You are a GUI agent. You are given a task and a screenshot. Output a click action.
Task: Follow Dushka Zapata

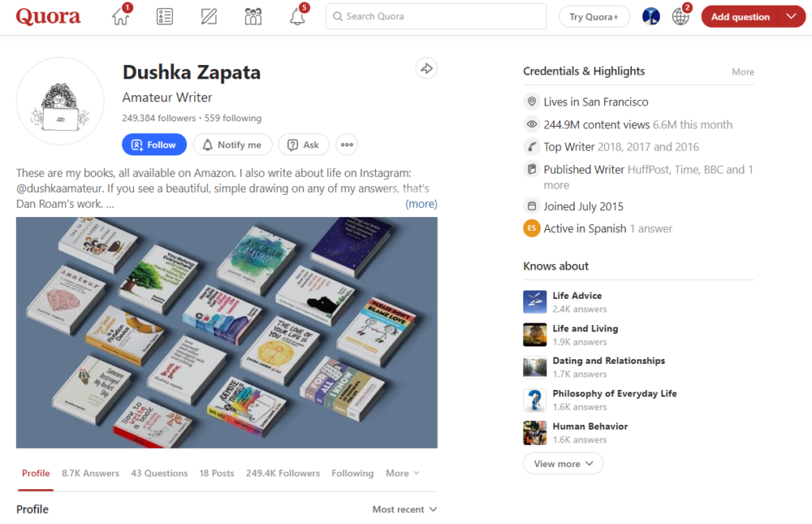[155, 145]
